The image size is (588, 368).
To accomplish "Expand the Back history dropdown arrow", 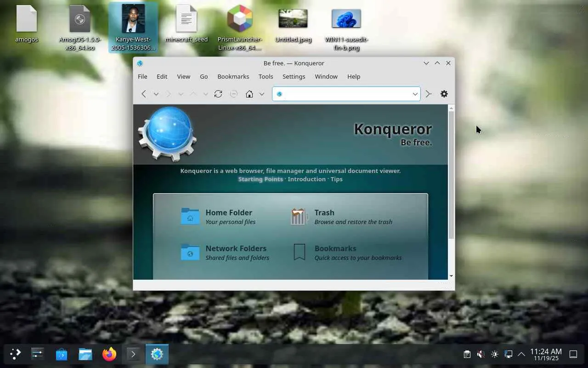I will tap(156, 94).
